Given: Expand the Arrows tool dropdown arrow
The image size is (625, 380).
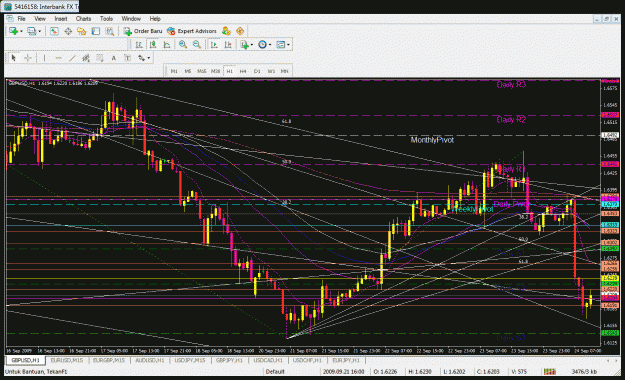Looking at the screenshot, I should click(148, 58).
